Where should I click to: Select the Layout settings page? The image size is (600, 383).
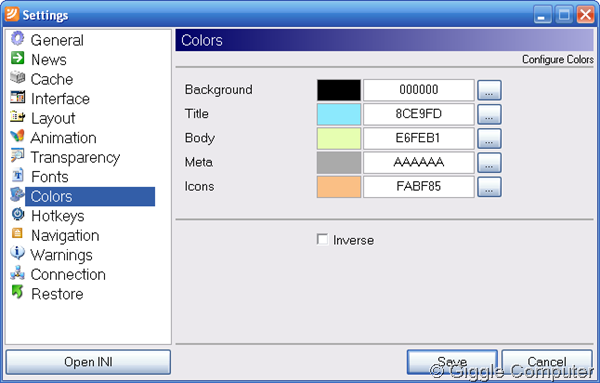pos(53,118)
